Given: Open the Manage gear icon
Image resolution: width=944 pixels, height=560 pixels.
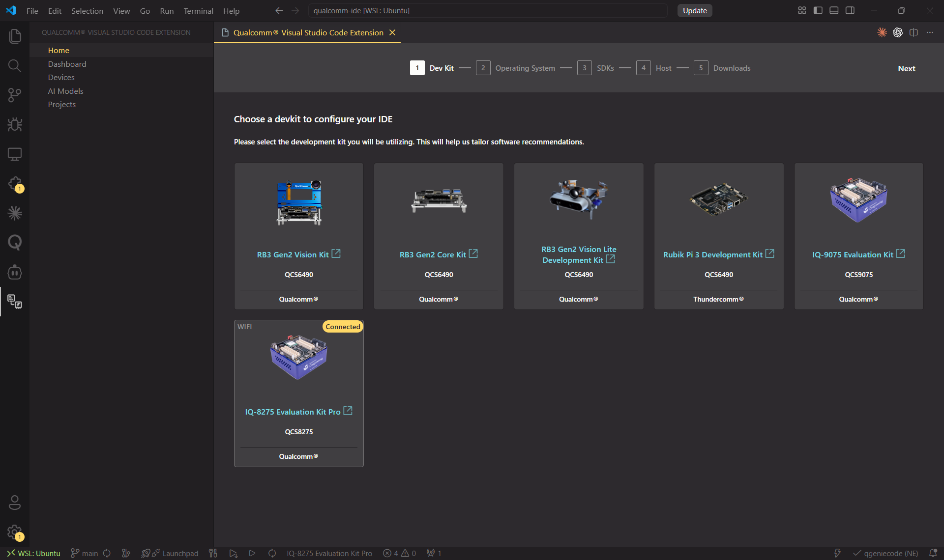Looking at the screenshot, I should [15, 532].
